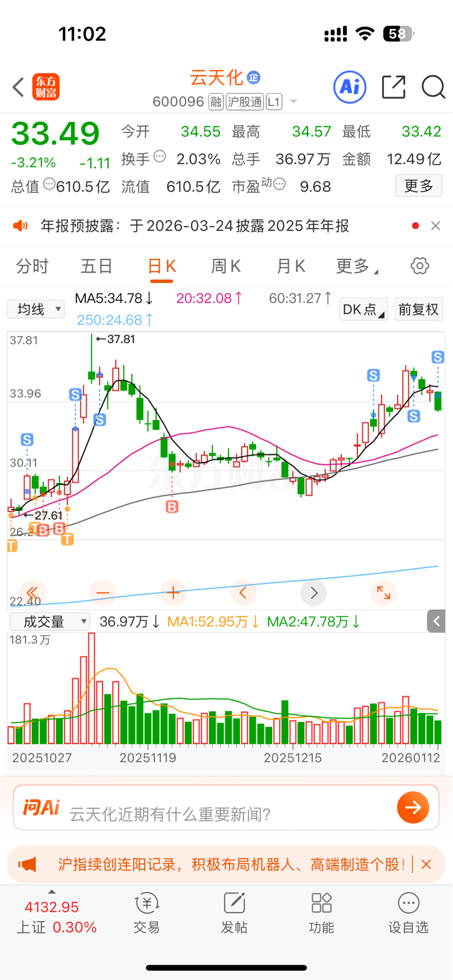The width and height of the screenshot is (453, 980).
Task: Open the 成交量 indicator dropdown
Action: point(49,622)
